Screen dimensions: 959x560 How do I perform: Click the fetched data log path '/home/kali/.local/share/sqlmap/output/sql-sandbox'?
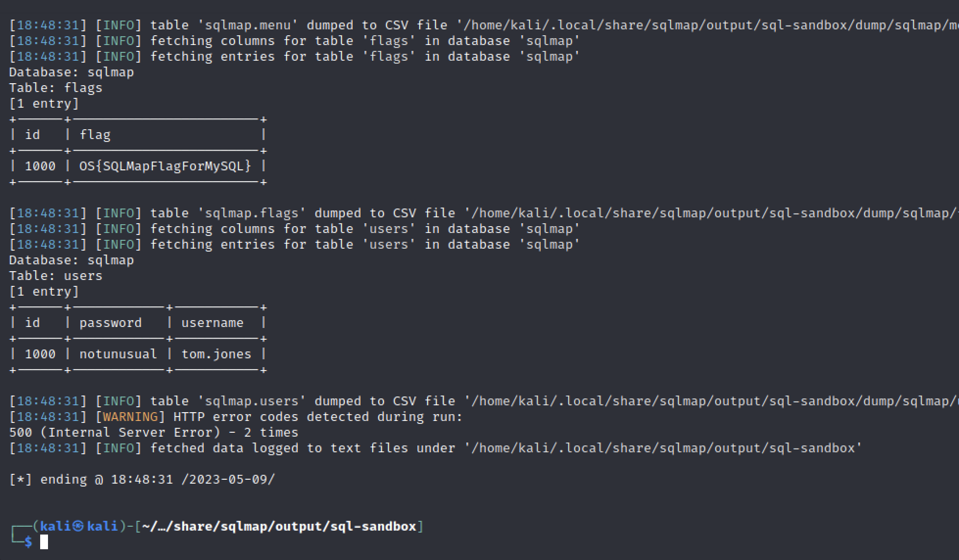pos(663,448)
